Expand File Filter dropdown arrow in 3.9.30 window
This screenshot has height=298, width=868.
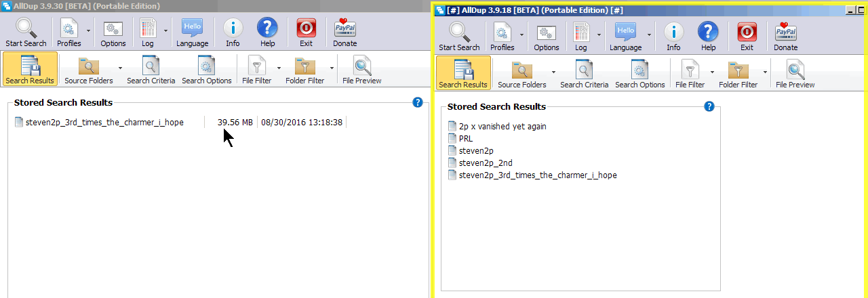point(279,68)
